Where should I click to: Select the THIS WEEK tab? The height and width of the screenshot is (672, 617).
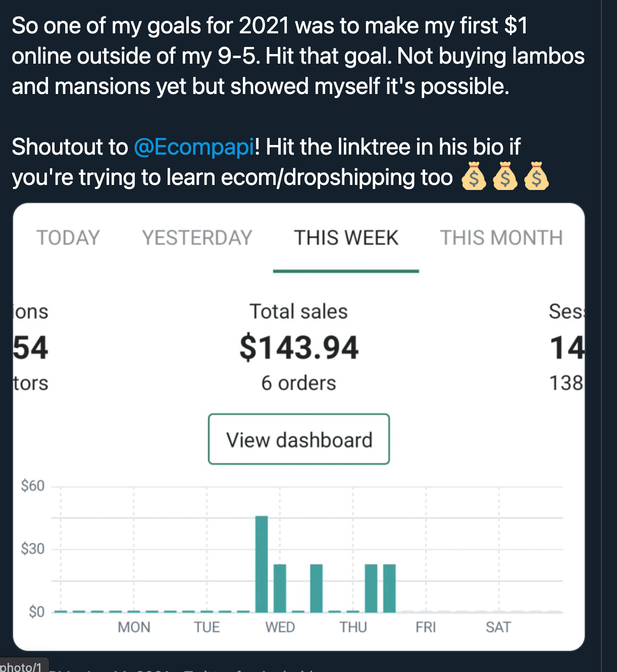[x=346, y=238]
